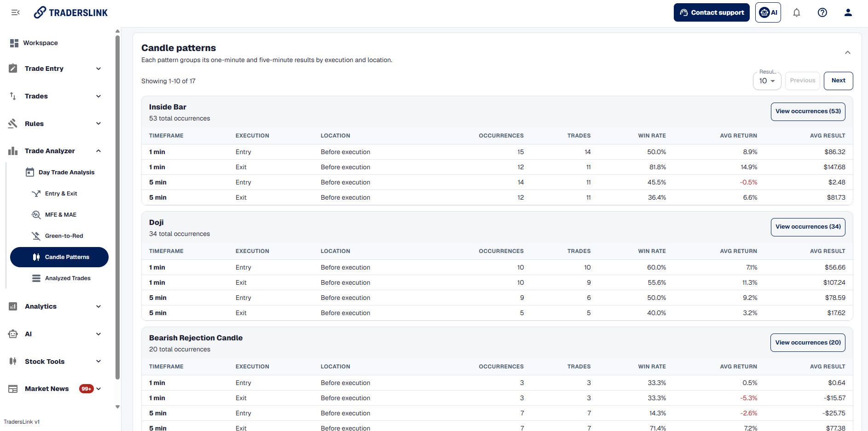The width and height of the screenshot is (868, 431).
Task: Click the Workspace grid icon
Action: [x=14, y=43]
